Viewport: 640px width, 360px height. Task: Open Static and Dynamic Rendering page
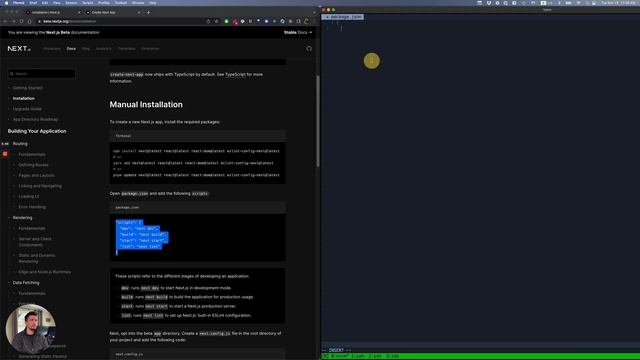pyautogui.click(x=37, y=258)
